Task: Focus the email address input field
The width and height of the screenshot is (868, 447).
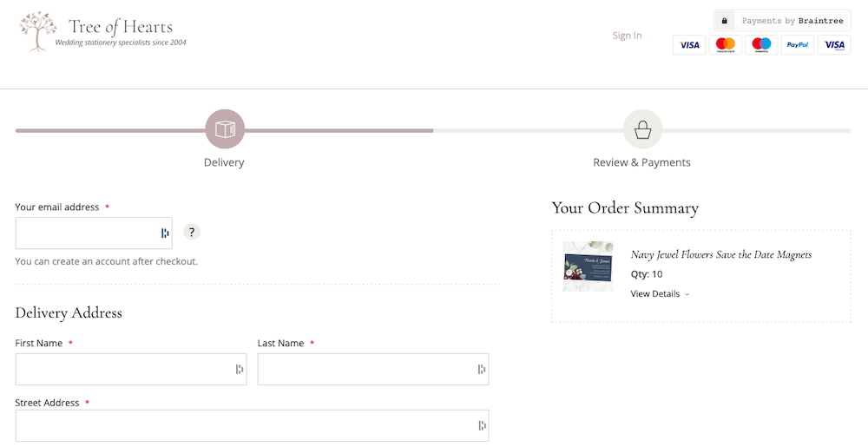Action: 94,233
